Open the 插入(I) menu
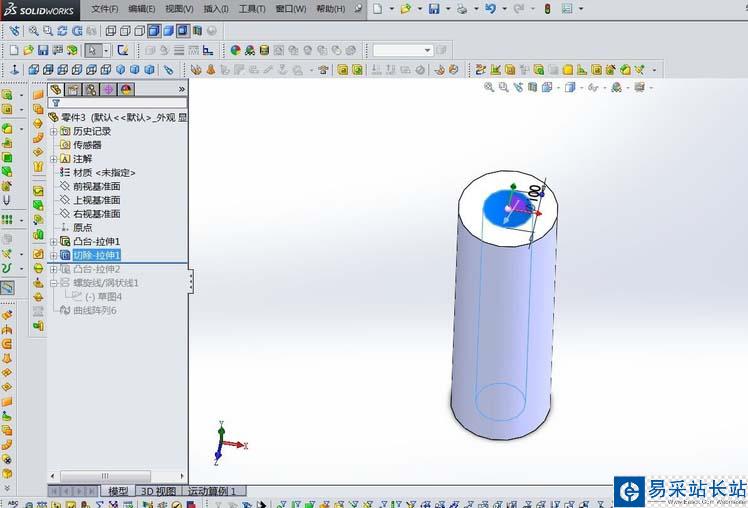Viewport: 748px width, 508px height. 216,9
